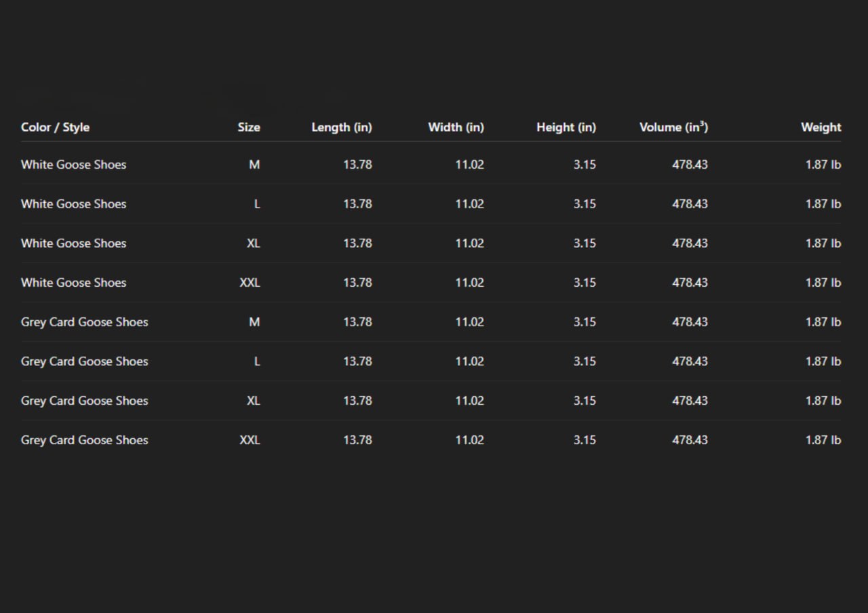Click the Weight column header
This screenshot has width=868, height=613.
[x=821, y=127]
